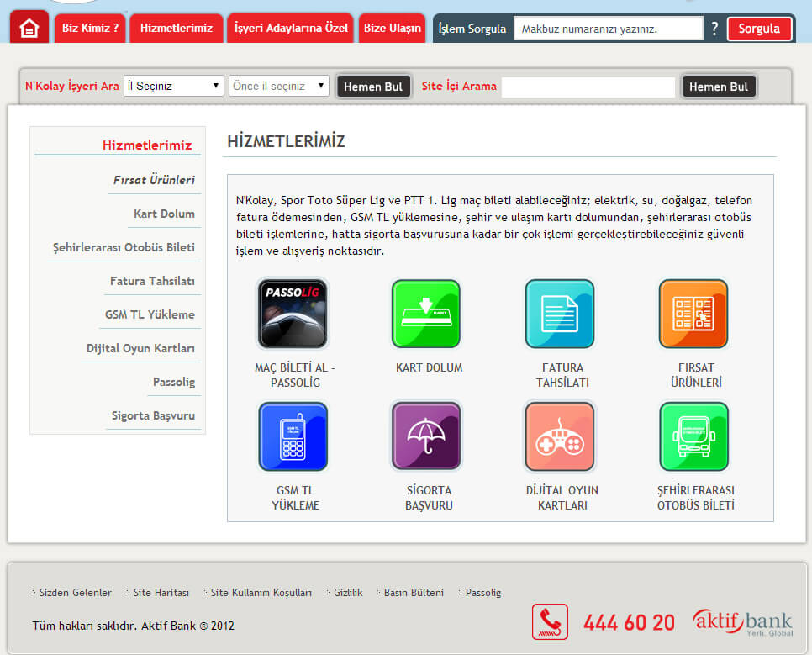Select Fatura Tahsilatı in sidebar
Screen dimensions: 812x655
point(152,281)
